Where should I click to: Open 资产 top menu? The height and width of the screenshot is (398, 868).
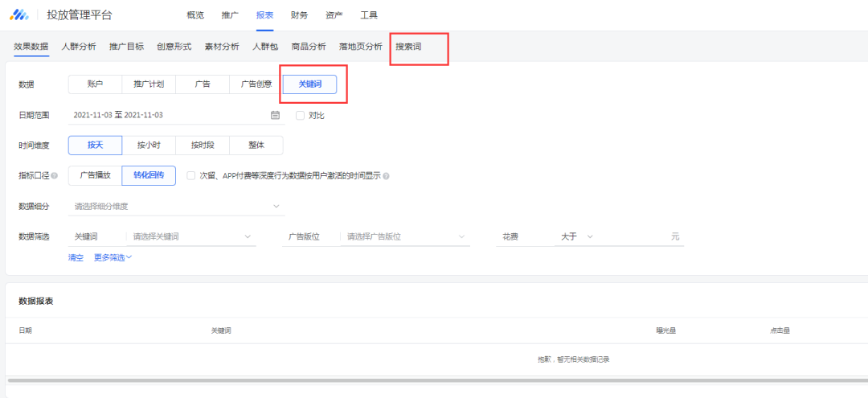[x=334, y=15]
